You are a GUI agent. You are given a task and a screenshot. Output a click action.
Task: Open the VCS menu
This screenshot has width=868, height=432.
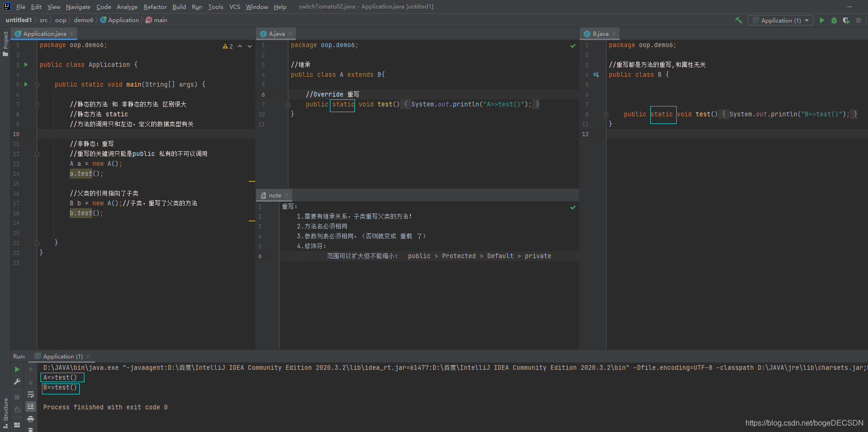coord(235,7)
